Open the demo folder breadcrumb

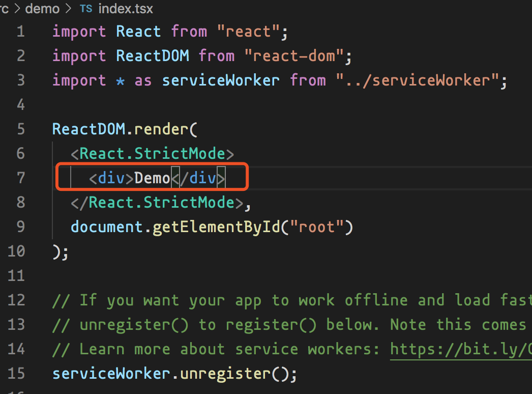coord(42,9)
